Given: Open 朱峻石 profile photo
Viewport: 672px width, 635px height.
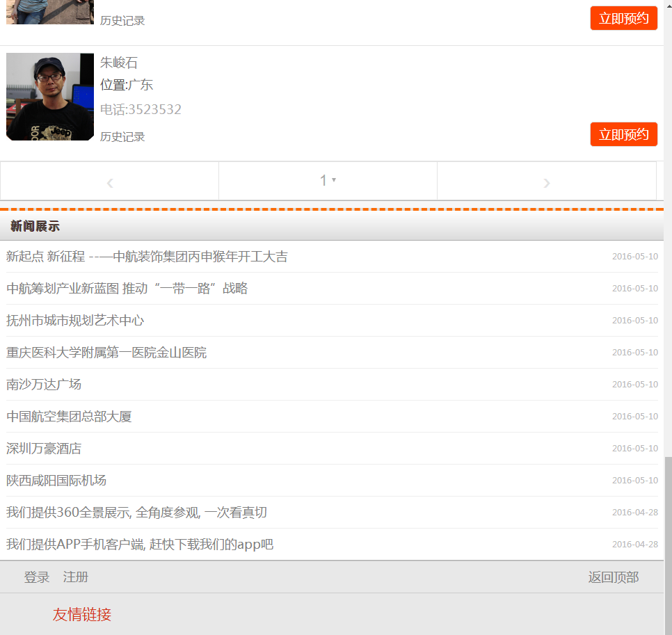Looking at the screenshot, I should pyautogui.click(x=50, y=97).
